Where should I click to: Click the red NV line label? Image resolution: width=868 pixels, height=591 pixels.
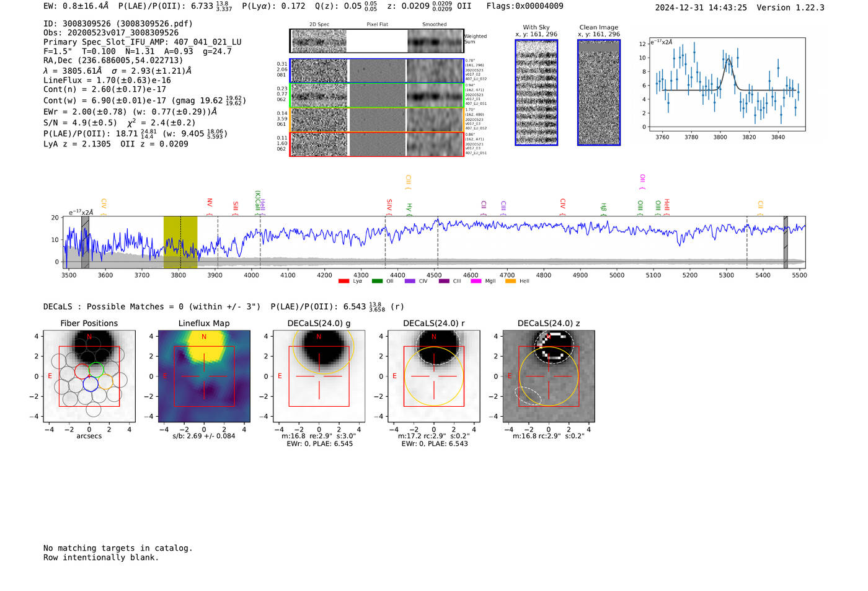click(210, 204)
